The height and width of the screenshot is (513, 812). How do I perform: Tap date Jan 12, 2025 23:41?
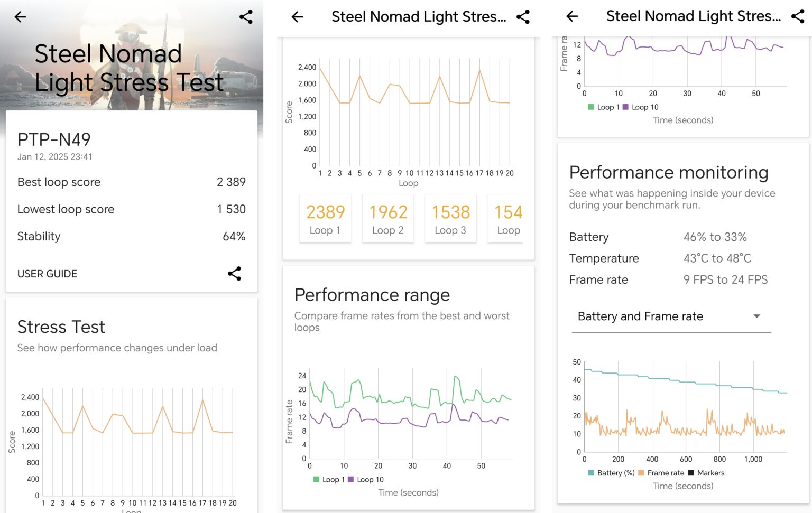tap(55, 157)
